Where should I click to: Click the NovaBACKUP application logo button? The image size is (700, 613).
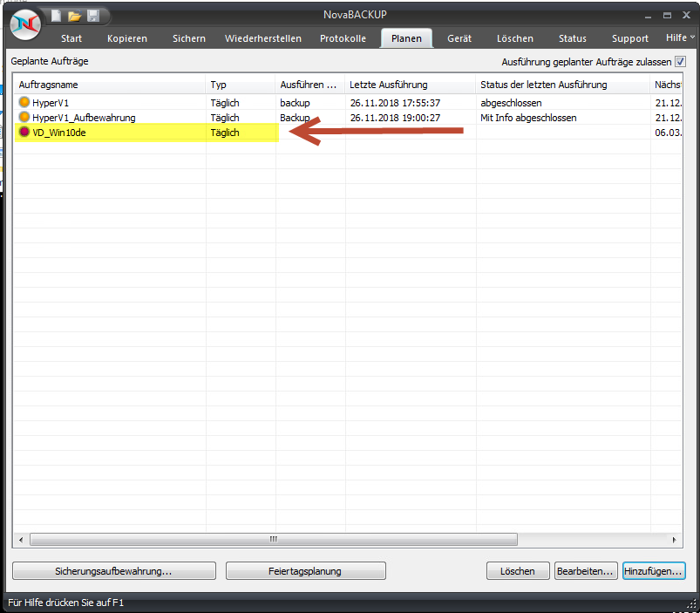click(25, 24)
